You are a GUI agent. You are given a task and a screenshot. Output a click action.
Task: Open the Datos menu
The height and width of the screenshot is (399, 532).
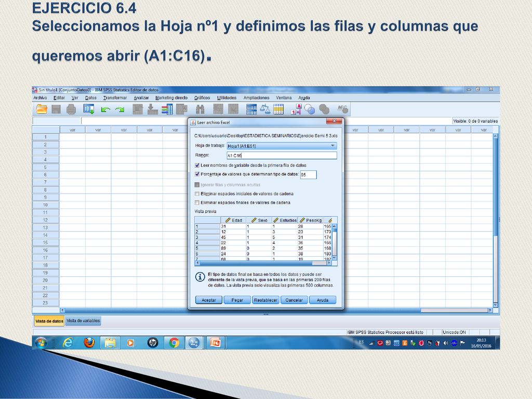tap(90, 98)
